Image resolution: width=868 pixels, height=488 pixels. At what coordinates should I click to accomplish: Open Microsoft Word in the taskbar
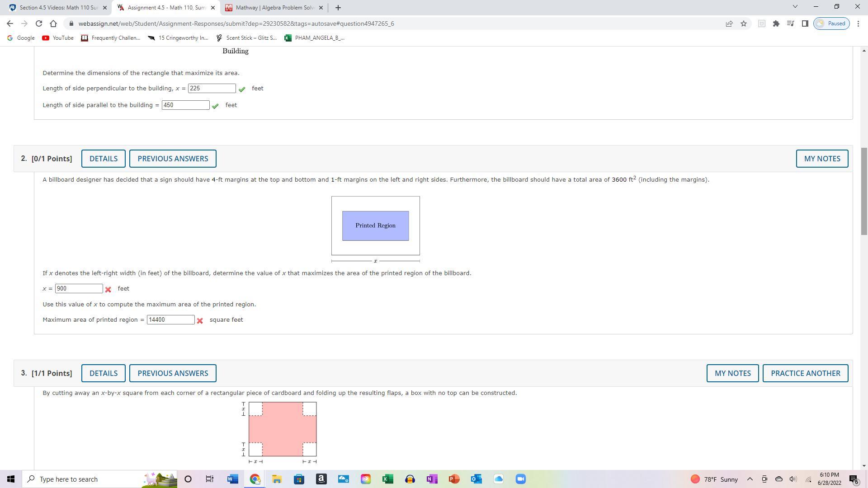(233, 479)
